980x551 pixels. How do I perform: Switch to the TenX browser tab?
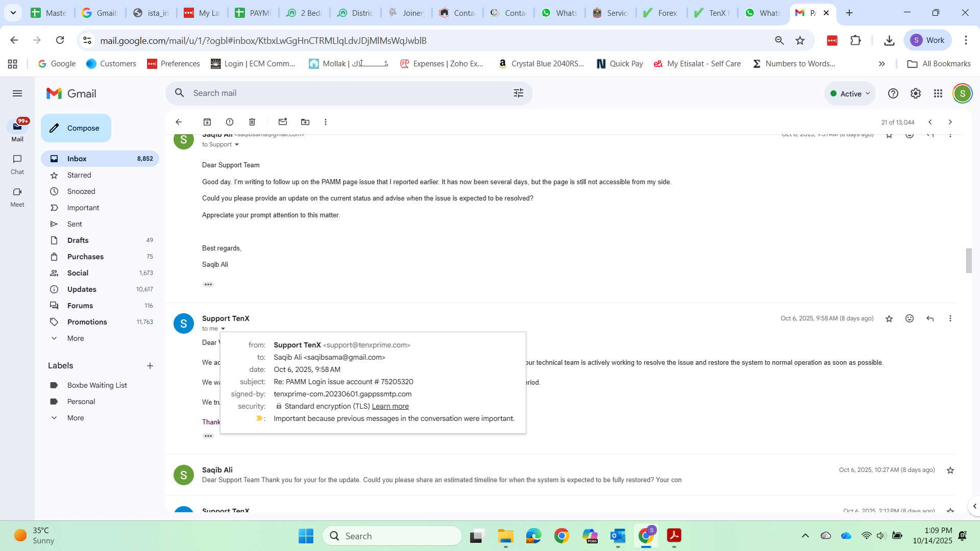click(x=712, y=13)
